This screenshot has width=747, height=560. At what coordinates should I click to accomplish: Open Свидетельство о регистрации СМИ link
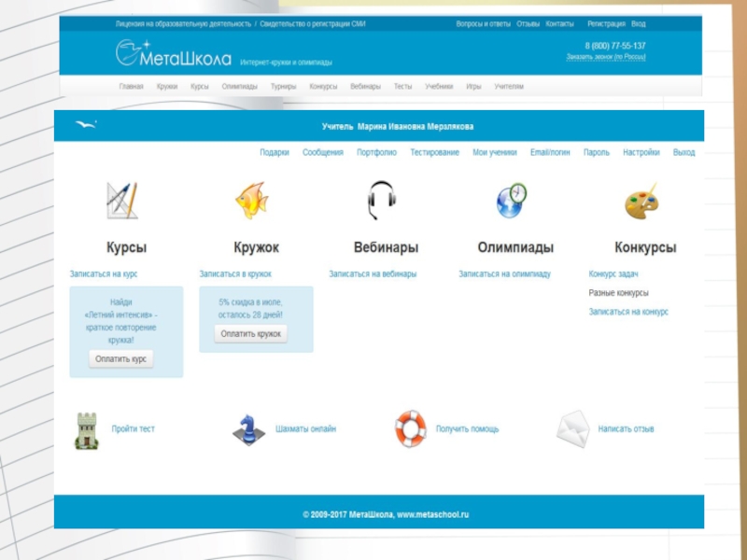(x=313, y=24)
